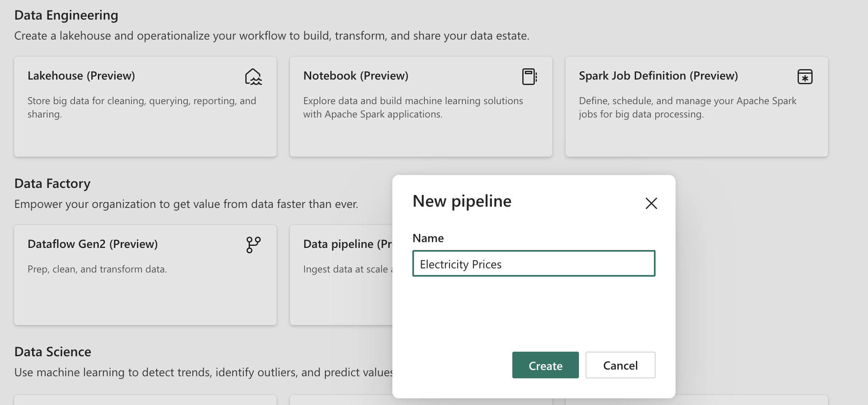The width and height of the screenshot is (868, 405).
Task: Click the Dataflow Gen2 branching icon
Action: click(254, 244)
